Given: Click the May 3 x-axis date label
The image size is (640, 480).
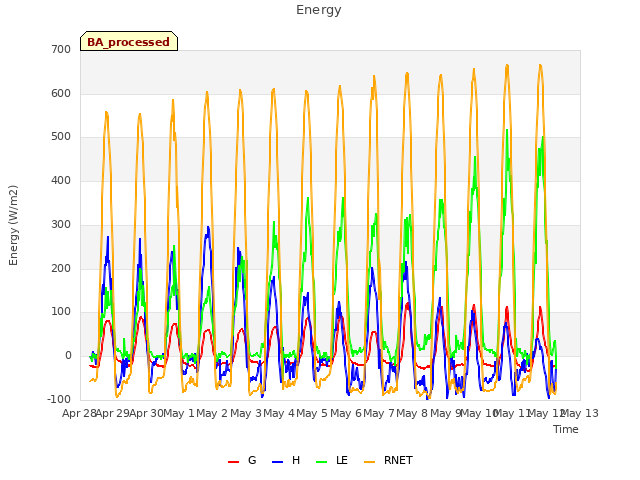Looking at the screenshot, I should click(246, 413).
